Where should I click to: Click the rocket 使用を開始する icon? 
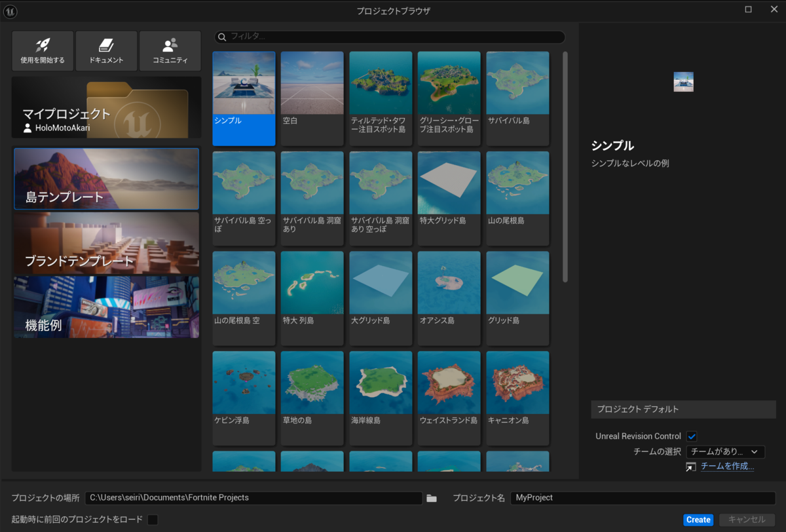pyautogui.click(x=43, y=45)
